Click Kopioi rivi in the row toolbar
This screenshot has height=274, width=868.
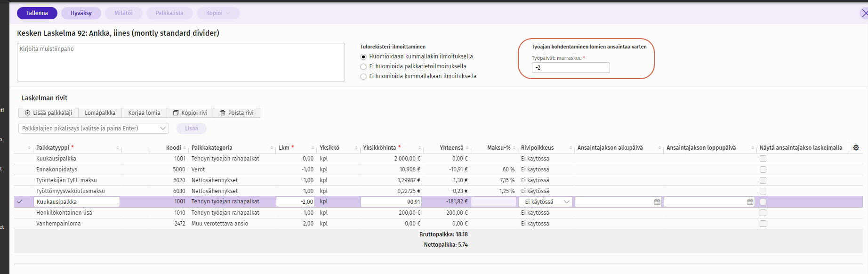pyautogui.click(x=190, y=113)
